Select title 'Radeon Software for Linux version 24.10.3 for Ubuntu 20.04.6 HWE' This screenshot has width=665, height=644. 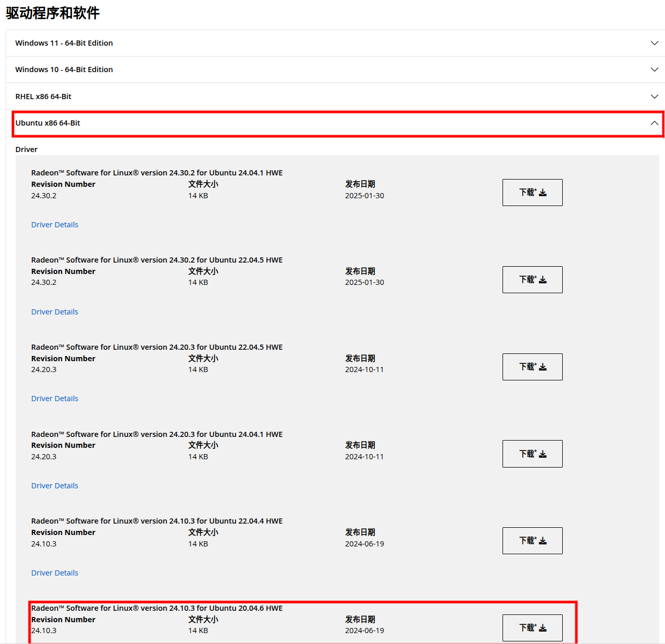[157, 608]
